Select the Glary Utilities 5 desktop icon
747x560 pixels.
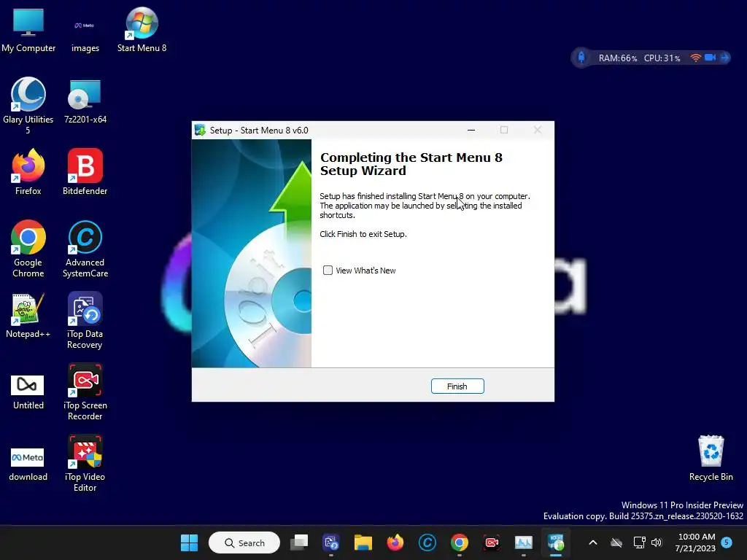point(28,106)
